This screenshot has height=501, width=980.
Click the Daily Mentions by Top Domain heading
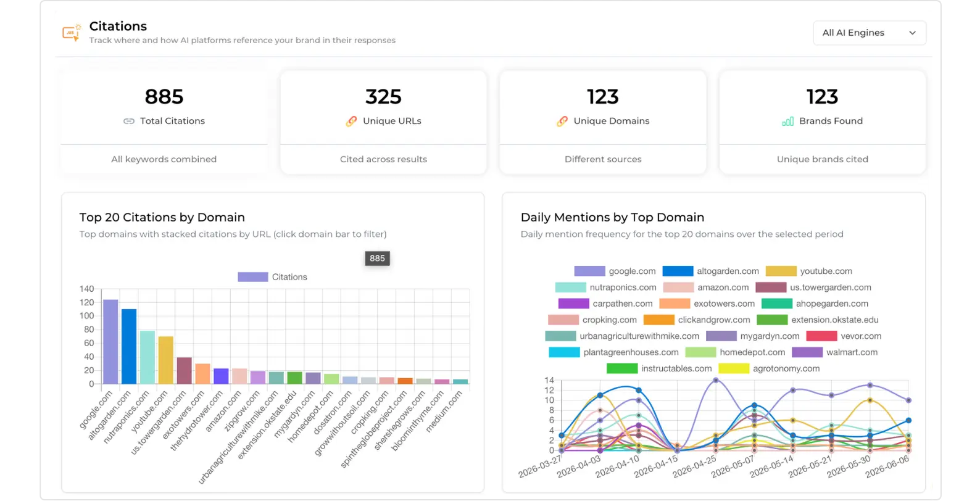[x=612, y=217]
